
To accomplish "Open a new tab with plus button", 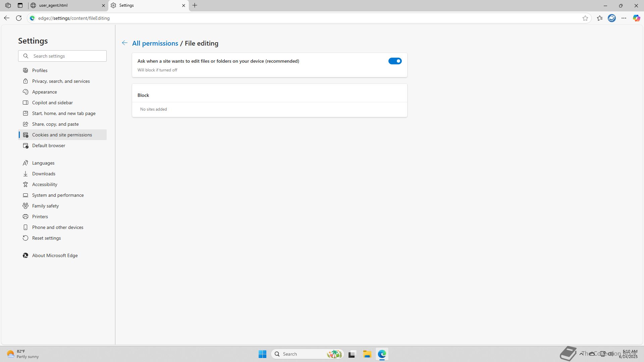I will pos(195,5).
